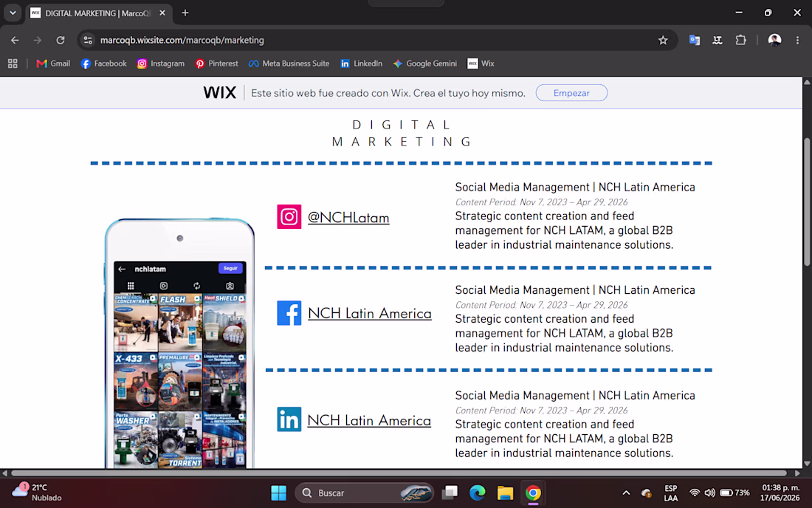Click the taskbar Buscar search box
The image size is (812, 508).
coord(364,493)
